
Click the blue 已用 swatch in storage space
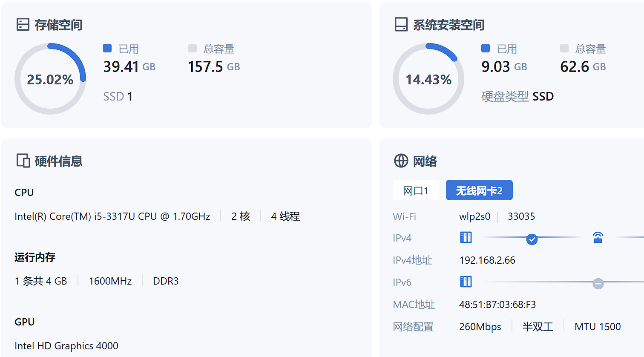coord(107,48)
